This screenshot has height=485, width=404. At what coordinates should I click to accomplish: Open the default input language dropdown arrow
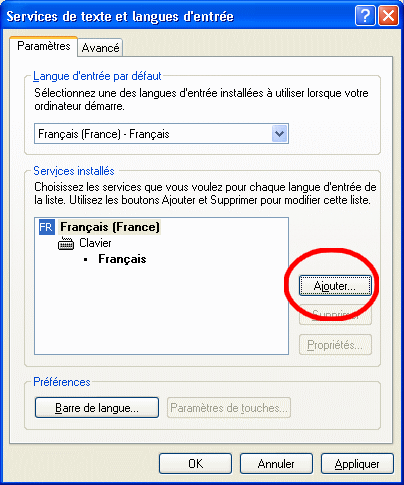tap(279, 134)
